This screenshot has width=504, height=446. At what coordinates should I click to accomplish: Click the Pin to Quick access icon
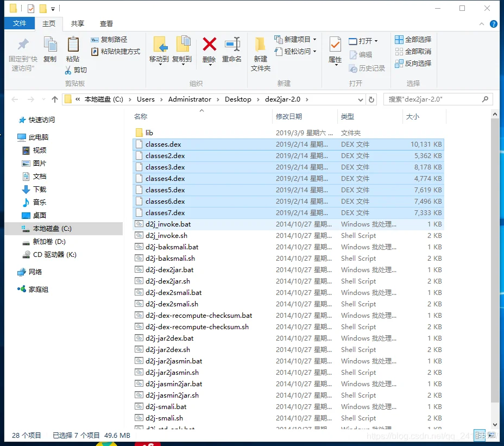23,45
